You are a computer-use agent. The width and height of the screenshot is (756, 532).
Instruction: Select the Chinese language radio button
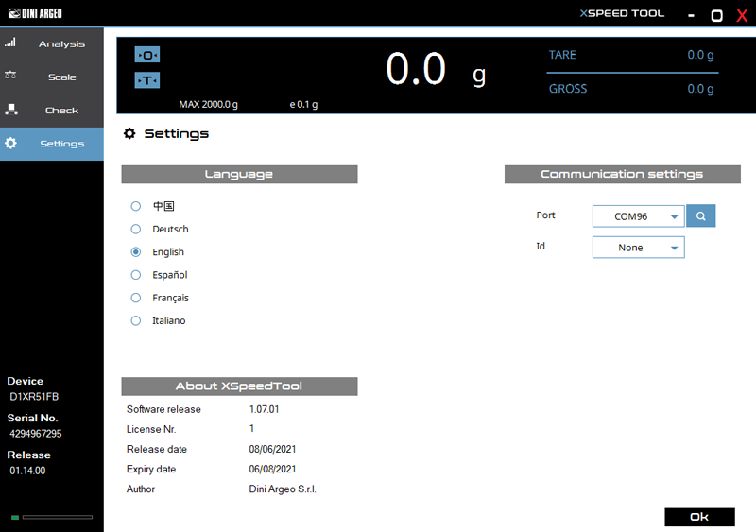[x=136, y=206]
